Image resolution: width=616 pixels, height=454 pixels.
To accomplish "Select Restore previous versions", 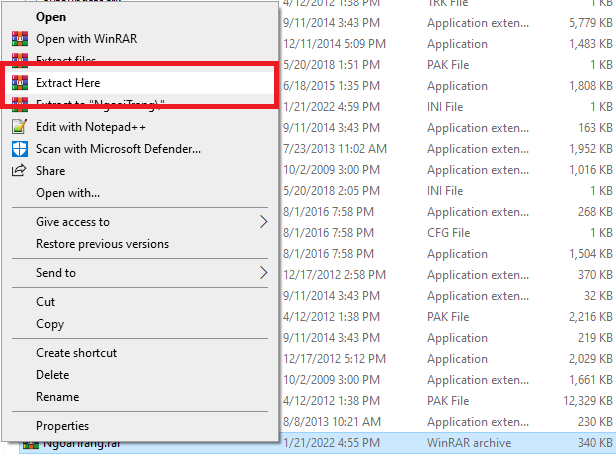I will click(102, 244).
